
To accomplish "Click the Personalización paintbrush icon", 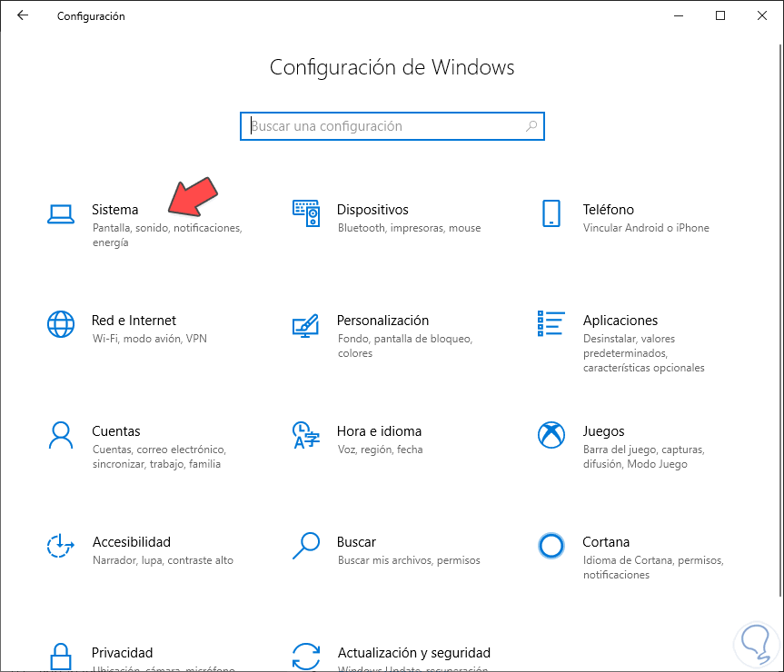I will pos(305,324).
